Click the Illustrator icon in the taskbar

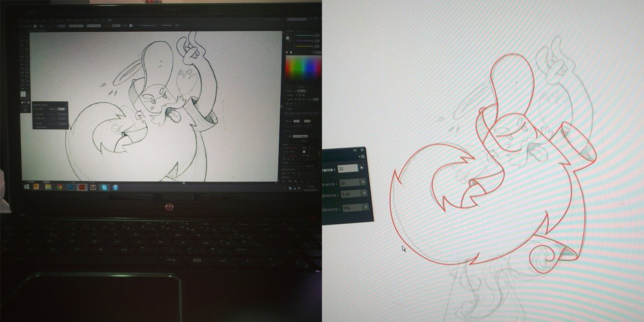(82, 187)
